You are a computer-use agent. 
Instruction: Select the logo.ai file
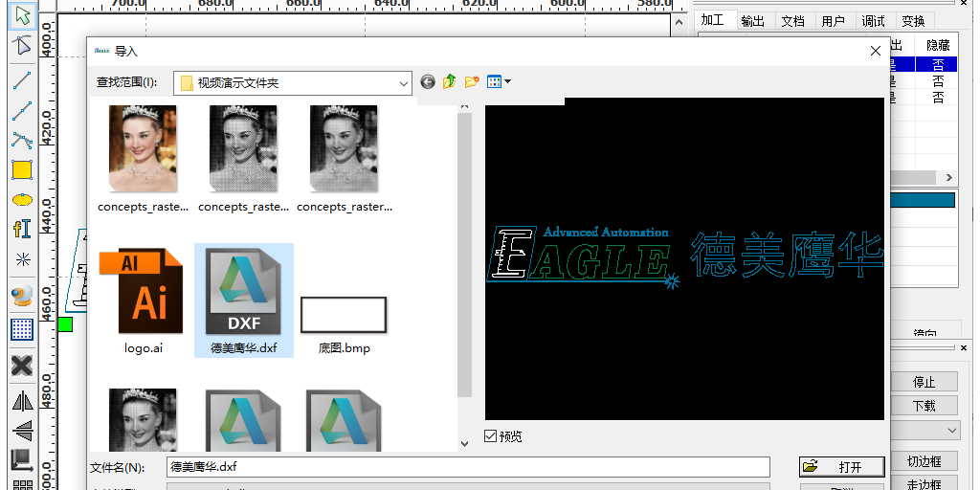click(x=144, y=301)
